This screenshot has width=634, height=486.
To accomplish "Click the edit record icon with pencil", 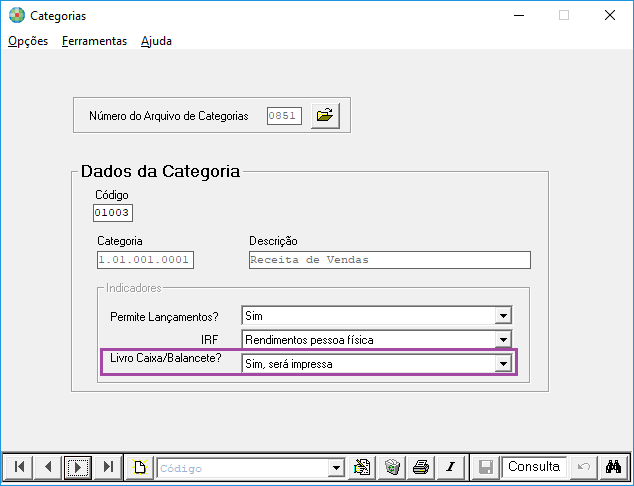I will tap(361, 467).
